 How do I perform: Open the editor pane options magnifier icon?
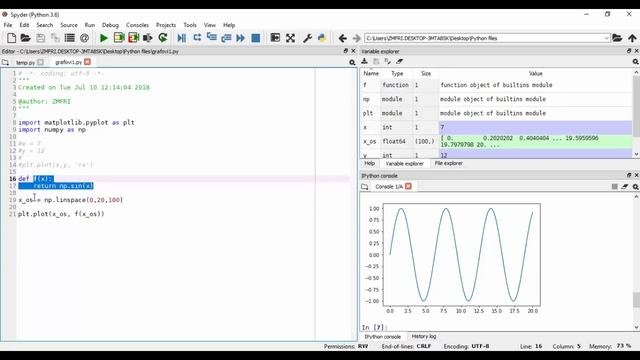(x=352, y=62)
